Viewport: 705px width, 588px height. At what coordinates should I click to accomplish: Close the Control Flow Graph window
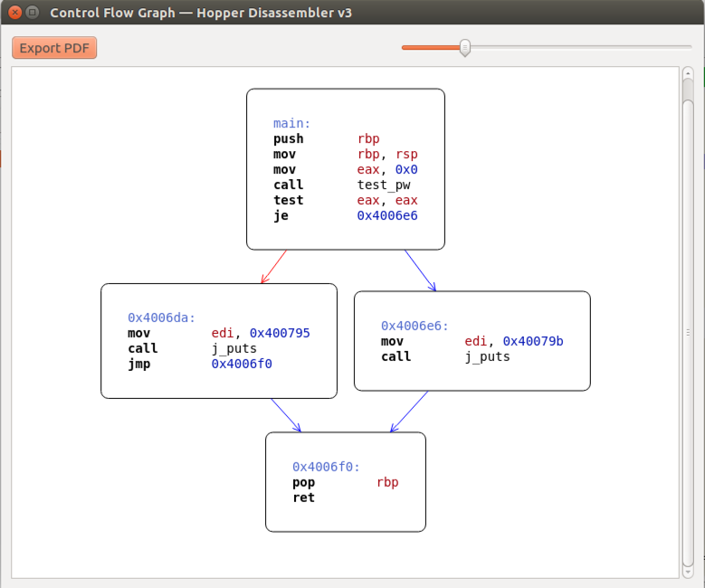[15, 13]
